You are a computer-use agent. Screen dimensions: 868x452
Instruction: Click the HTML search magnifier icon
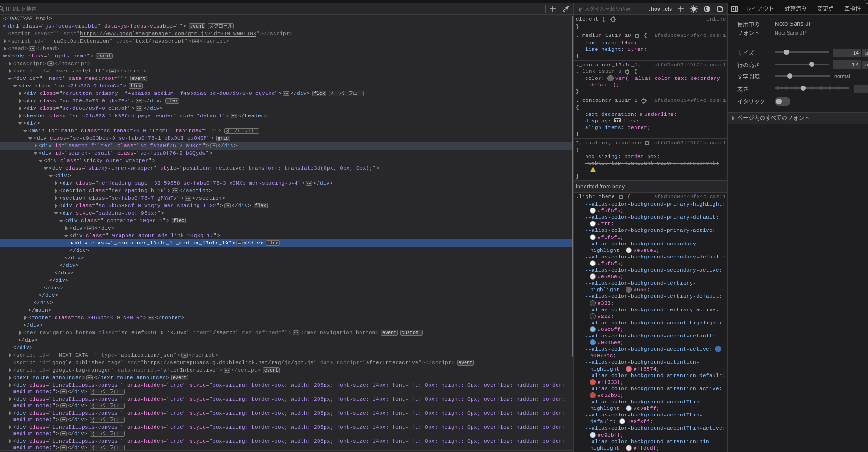tap(3, 8)
